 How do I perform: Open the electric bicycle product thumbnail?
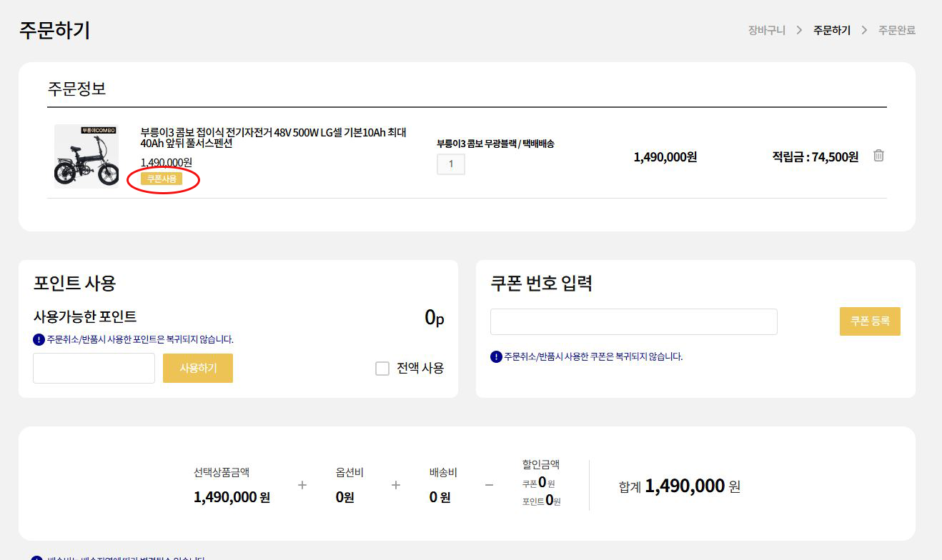click(x=86, y=156)
